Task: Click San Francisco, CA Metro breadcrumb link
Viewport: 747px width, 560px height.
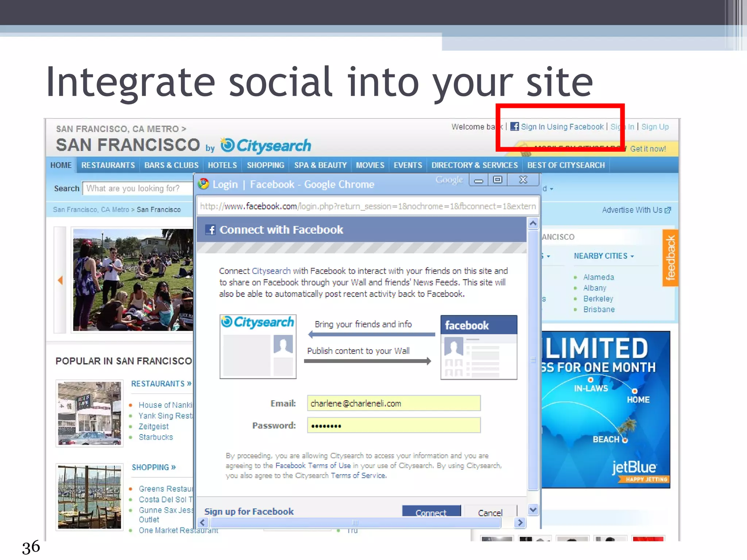Action: pyautogui.click(x=91, y=210)
